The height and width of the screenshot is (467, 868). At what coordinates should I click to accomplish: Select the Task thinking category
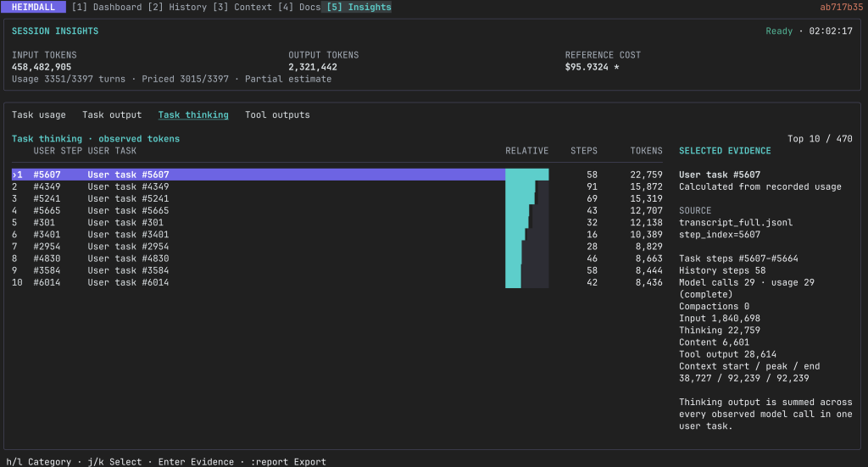pos(193,115)
